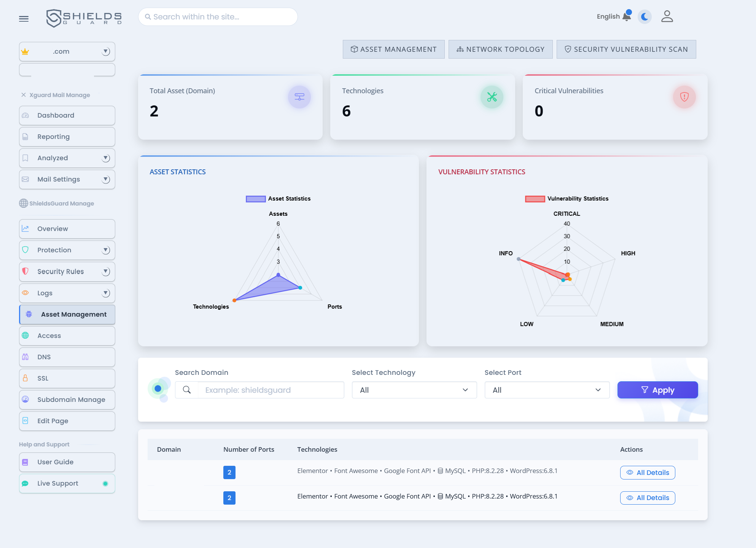Click All Details in first row
The width and height of the screenshot is (756, 548).
(x=647, y=472)
